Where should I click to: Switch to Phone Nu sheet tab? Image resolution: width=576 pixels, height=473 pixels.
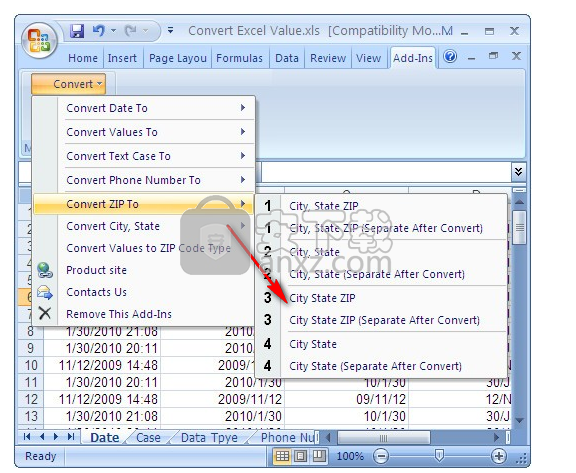(287, 437)
